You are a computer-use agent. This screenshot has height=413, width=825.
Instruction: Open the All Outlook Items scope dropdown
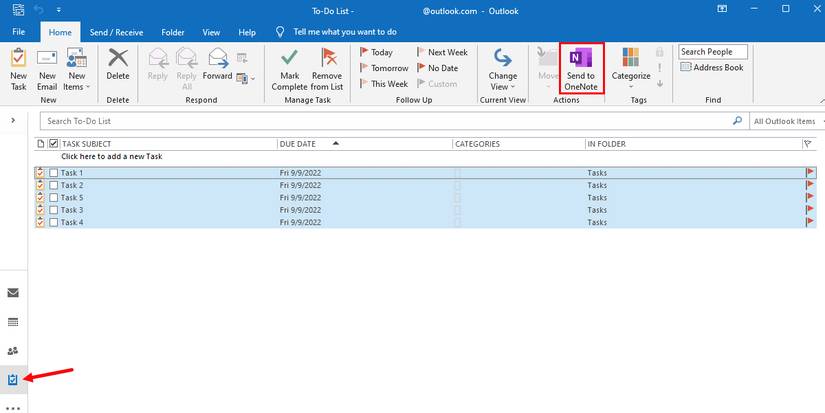[786, 121]
